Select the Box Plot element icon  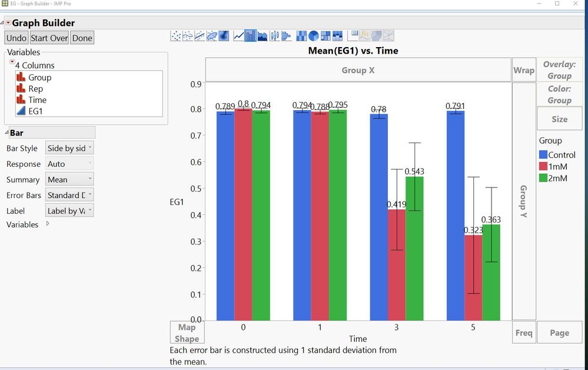274,36
